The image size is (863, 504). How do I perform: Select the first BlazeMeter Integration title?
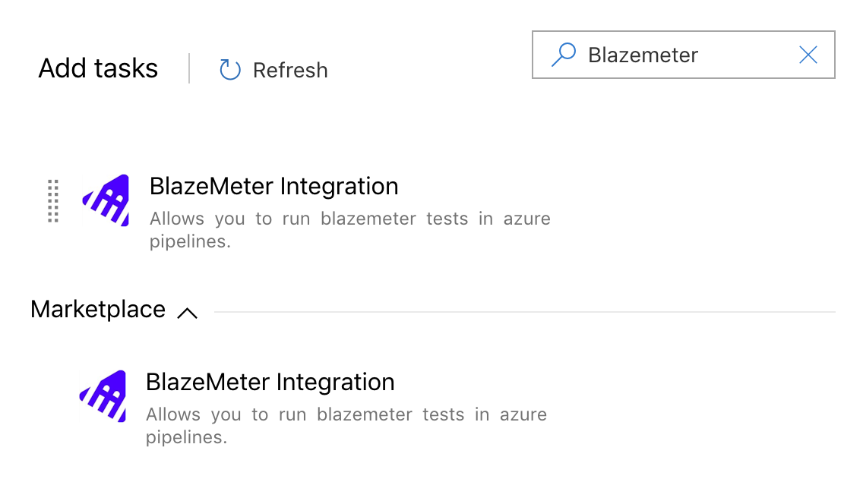pyautogui.click(x=273, y=186)
